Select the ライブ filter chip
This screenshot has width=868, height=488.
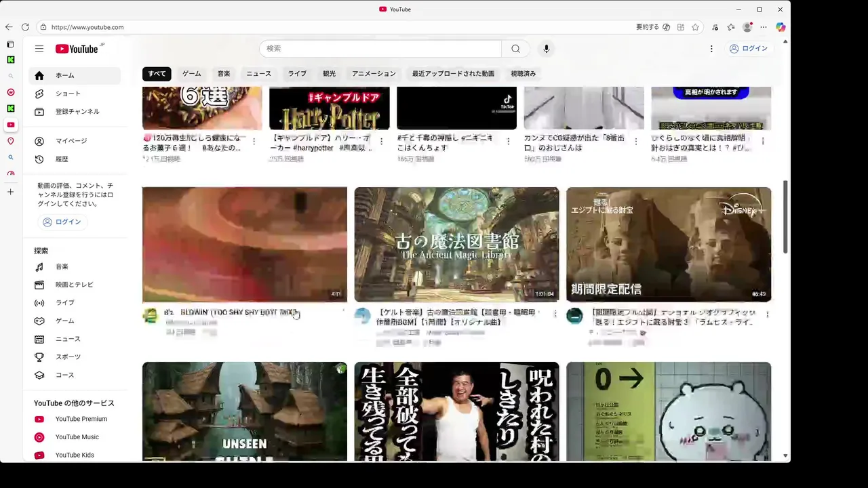click(297, 73)
